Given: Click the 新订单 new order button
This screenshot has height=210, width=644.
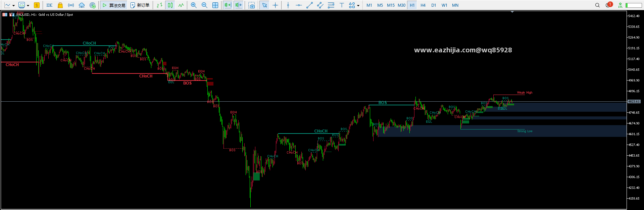Looking at the screenshot, I should point(140,5).
